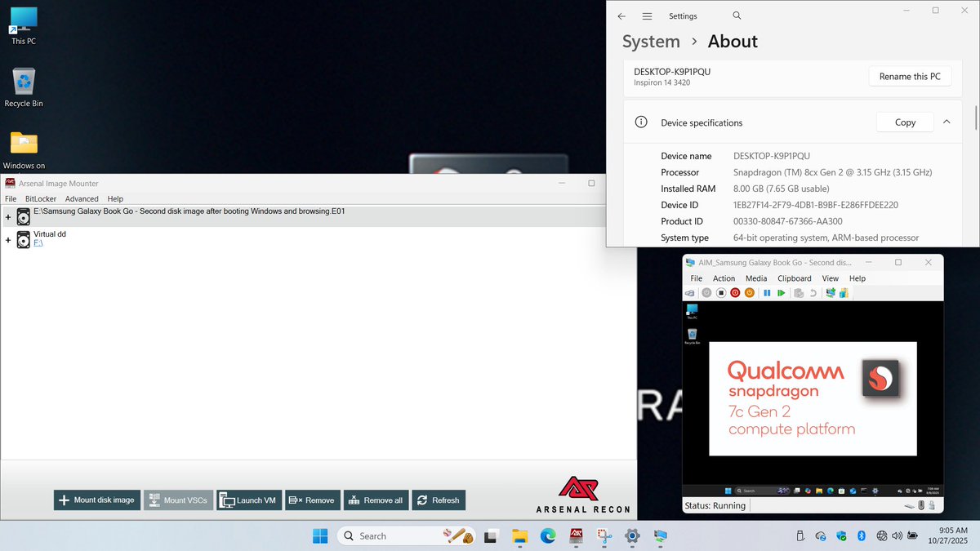Open the VM window View menu
The image size is (980, 551).
point(831,278)
